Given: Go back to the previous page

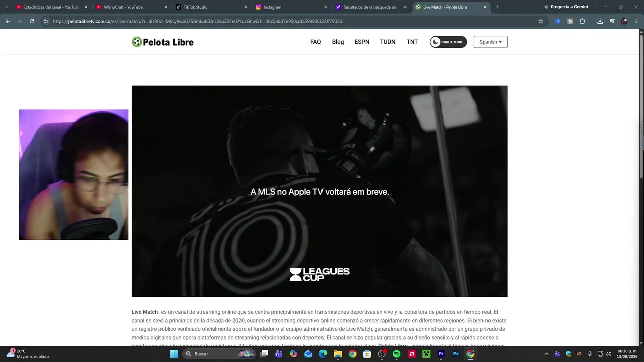Looking at the screenshot, I should [x=8, y=21].
